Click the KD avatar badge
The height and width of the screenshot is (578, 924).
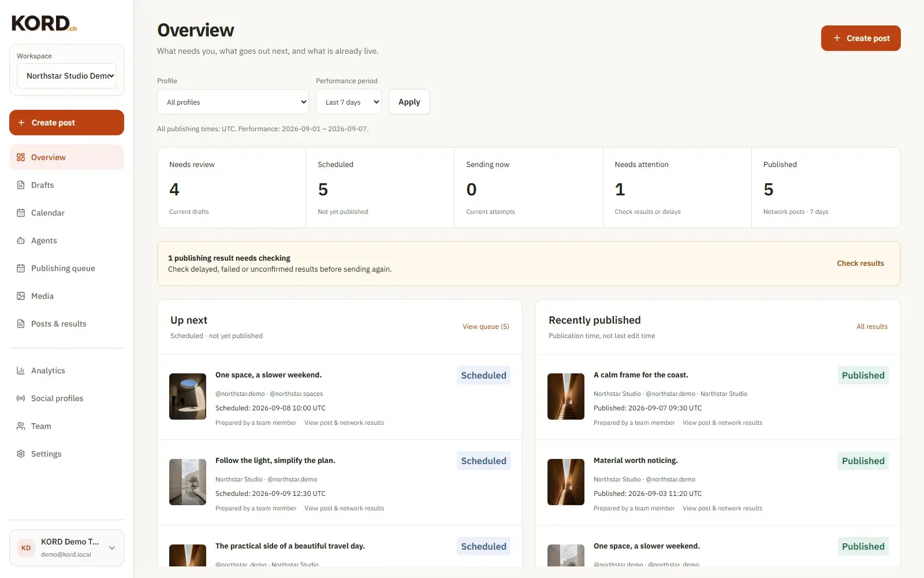pos(26,548)
